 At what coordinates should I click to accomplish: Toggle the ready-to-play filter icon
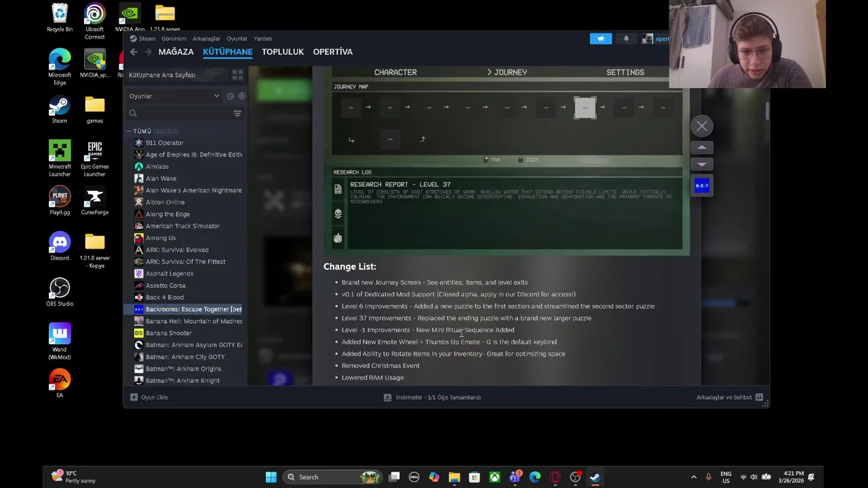241,96
